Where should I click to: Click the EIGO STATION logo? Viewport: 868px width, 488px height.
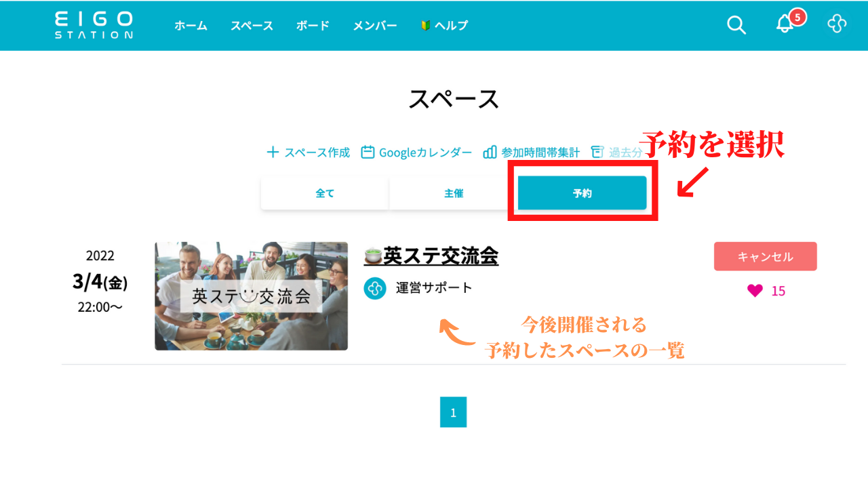94,25
